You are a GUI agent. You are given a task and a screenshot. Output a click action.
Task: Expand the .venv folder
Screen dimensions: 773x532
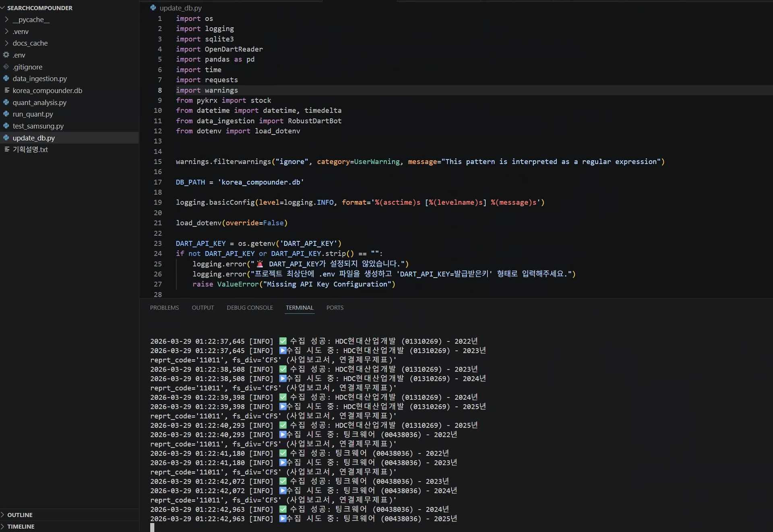coord(6,31)
